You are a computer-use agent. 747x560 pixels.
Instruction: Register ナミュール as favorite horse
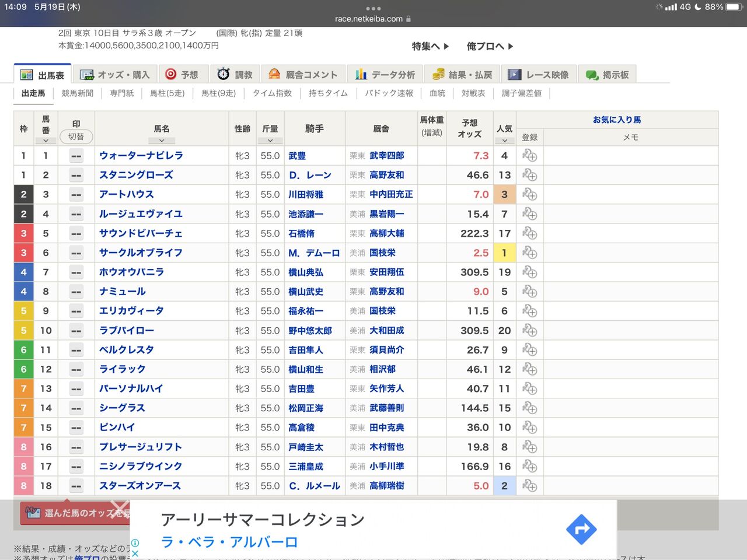(x=529, y=292)
